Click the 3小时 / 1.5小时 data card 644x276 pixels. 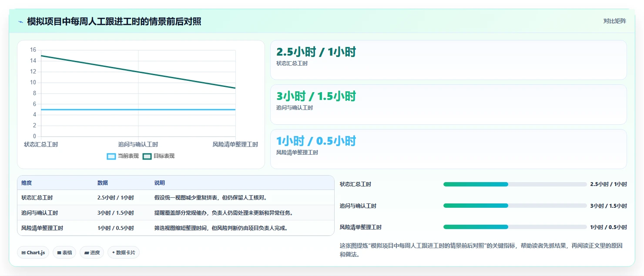click(x=448, y=105)
